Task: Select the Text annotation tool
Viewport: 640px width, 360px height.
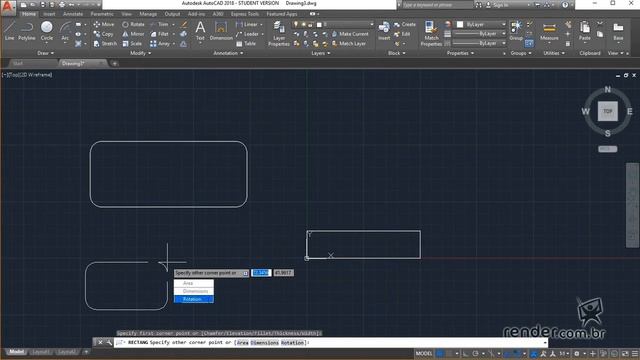Action: coord(200,31)
